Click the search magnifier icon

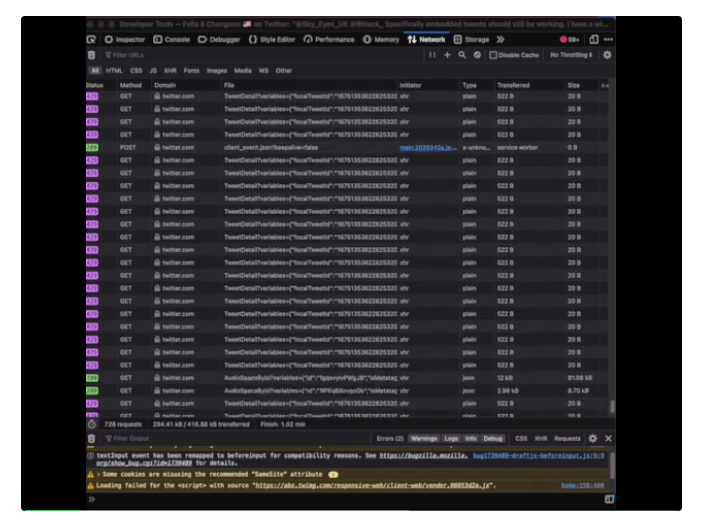click(x=462, y=55)
